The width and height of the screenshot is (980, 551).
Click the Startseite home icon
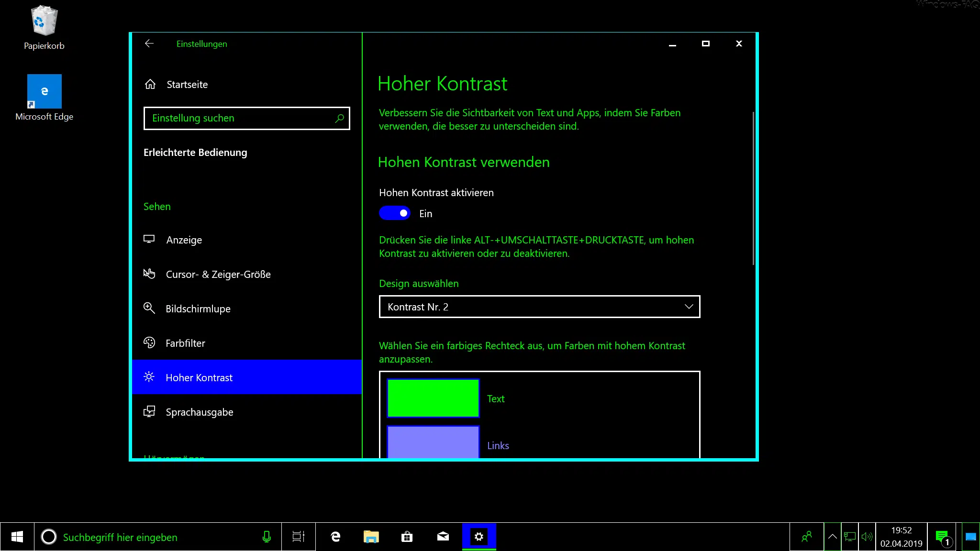coord(150,84)
